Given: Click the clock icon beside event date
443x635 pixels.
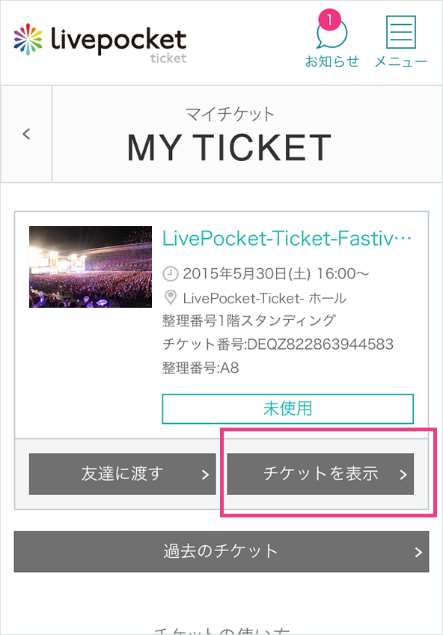Looking at the screenshot, I should click(170, 274).
